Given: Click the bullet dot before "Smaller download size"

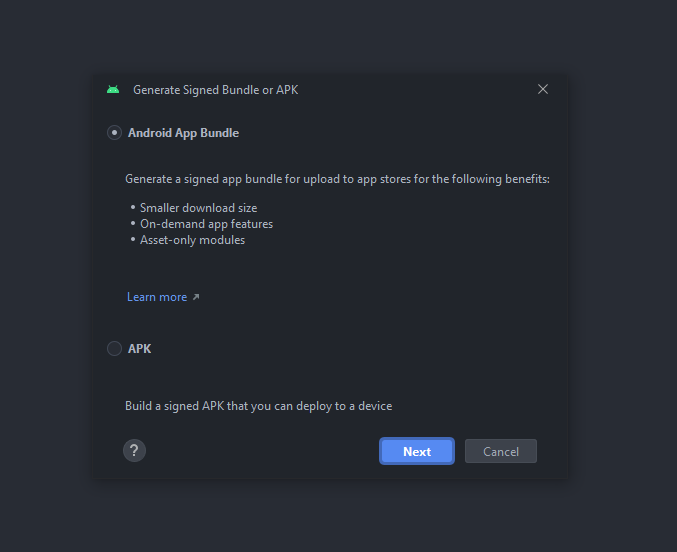Looking at the screenshot, I should (x=133, y=208).
